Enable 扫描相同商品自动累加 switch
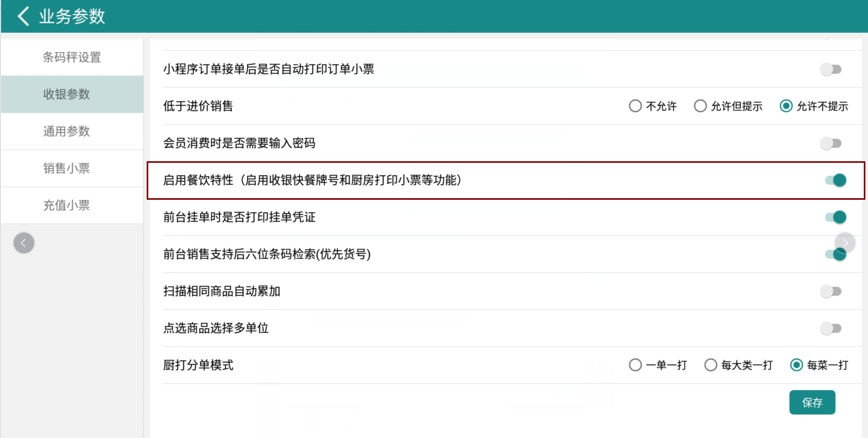 831,291
